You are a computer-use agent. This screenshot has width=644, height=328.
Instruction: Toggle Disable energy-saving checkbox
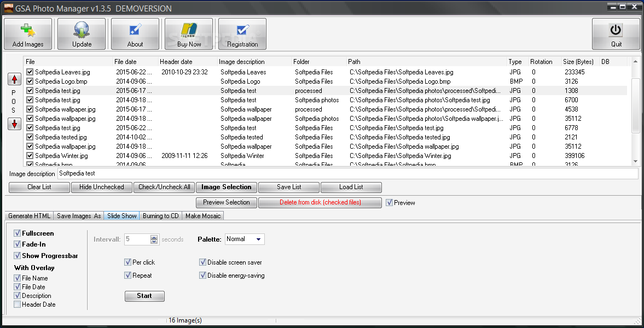[202, 275]
